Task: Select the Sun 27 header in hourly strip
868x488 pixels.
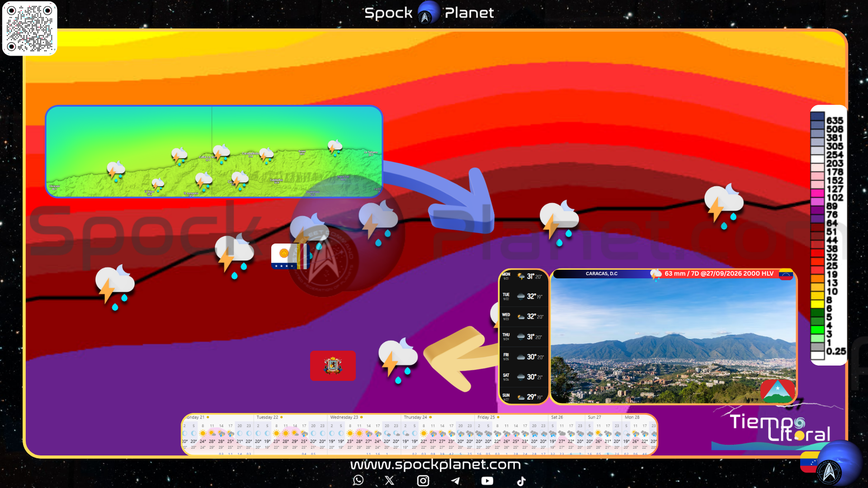Action: [594, 417]
